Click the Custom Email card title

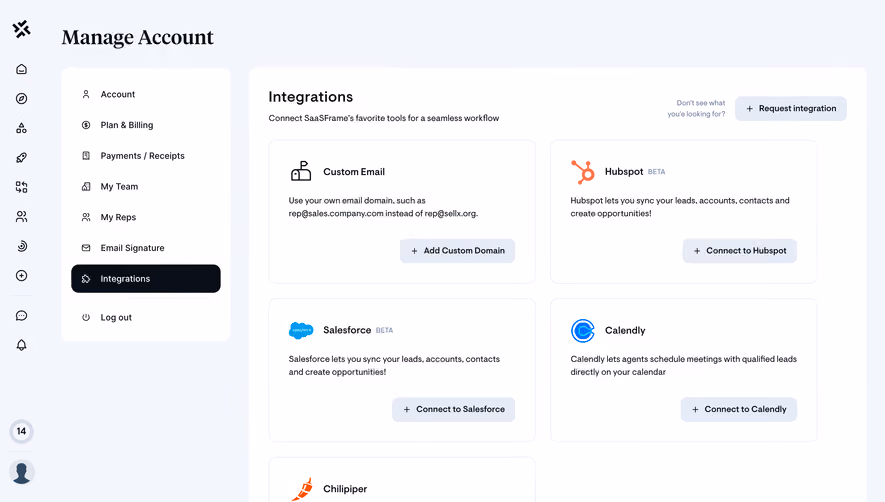coord(354,172)
